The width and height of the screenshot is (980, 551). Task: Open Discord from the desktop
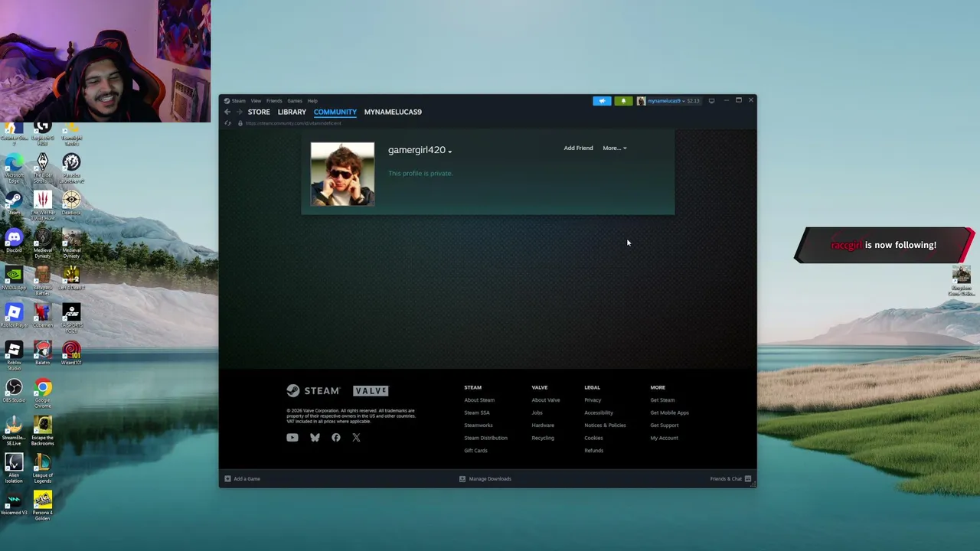(14, 242)
